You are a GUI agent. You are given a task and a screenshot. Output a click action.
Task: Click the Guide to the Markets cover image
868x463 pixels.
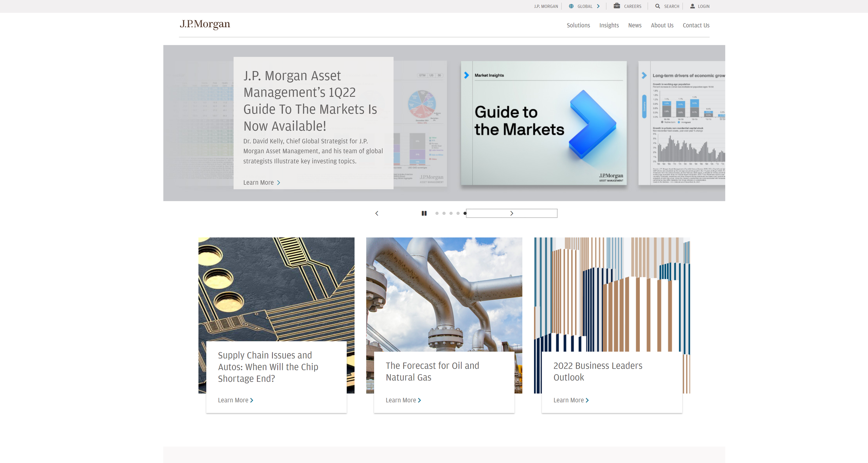(544, 123)
